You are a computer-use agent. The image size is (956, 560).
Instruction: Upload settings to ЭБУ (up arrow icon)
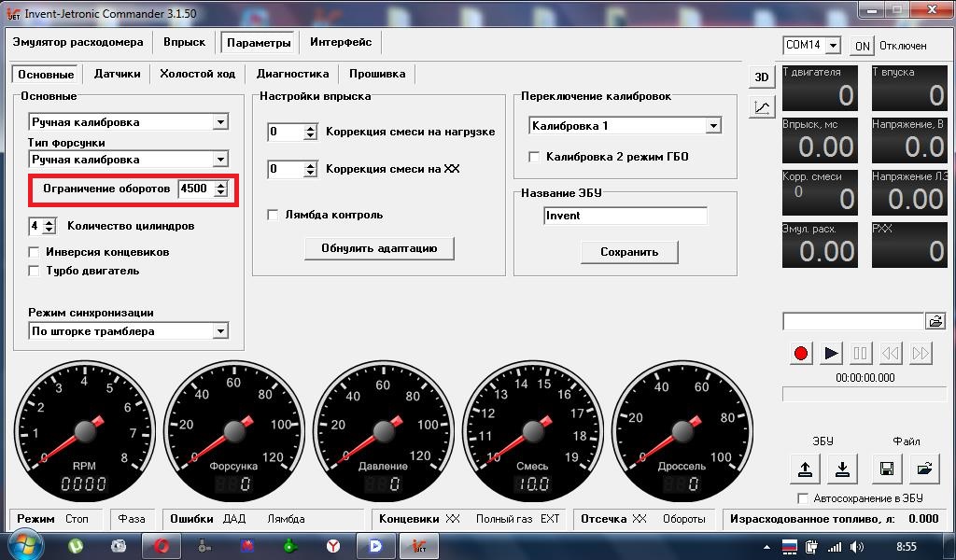pyautogui.click(x=805, y=468)
